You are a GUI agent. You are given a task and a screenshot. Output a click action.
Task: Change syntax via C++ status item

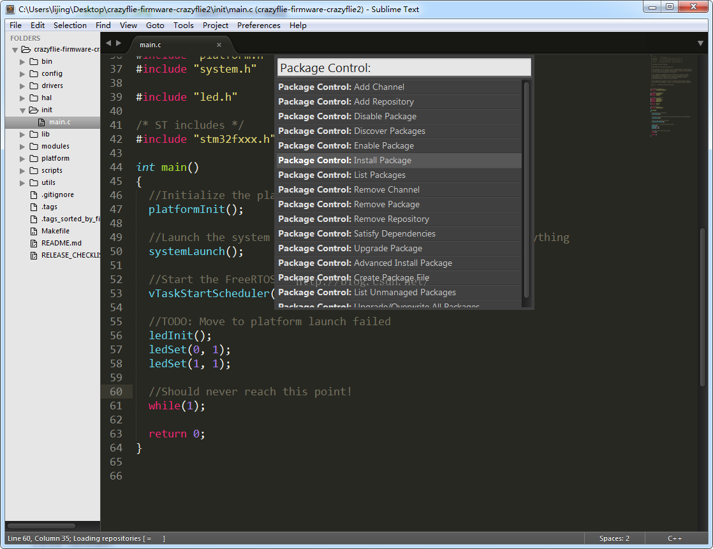(x=674, y=539)
